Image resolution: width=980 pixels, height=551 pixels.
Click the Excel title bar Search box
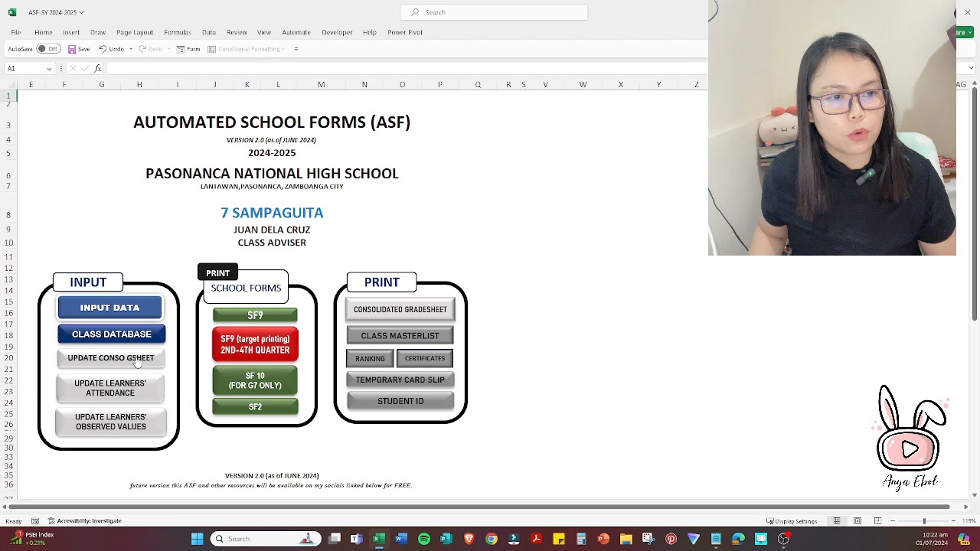tap(494, 12)
